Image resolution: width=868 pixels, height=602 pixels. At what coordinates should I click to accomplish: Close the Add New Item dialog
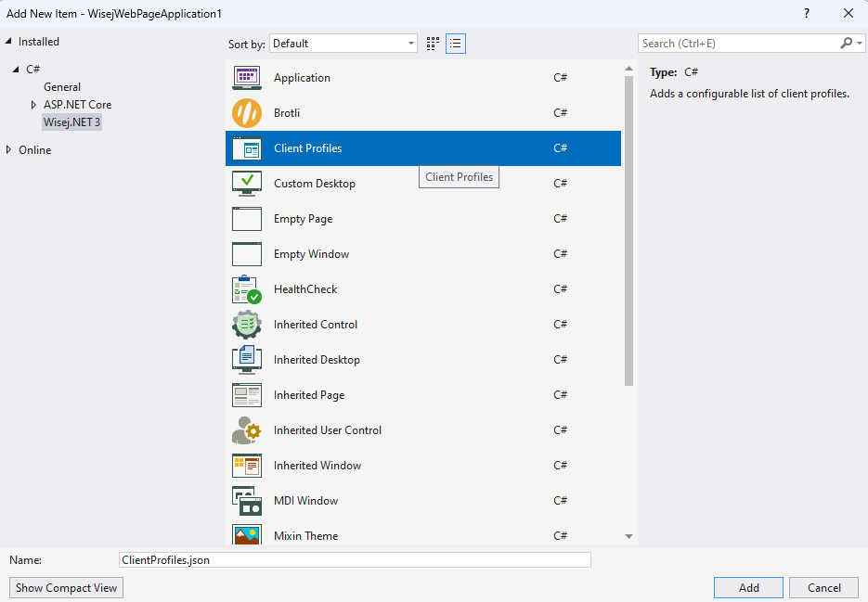849,13
